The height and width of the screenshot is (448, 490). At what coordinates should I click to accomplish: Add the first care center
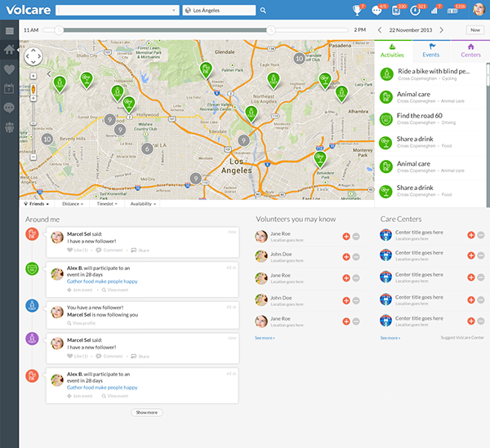coord(471,235)
